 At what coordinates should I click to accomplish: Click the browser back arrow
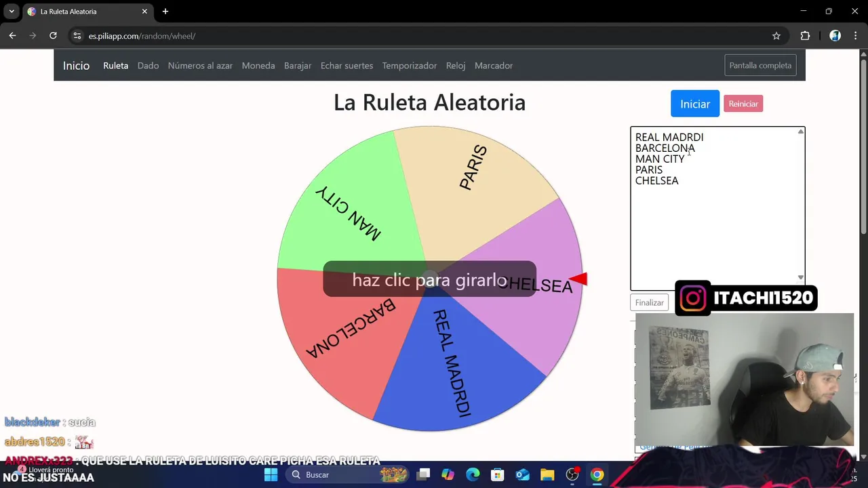[12, 36]
